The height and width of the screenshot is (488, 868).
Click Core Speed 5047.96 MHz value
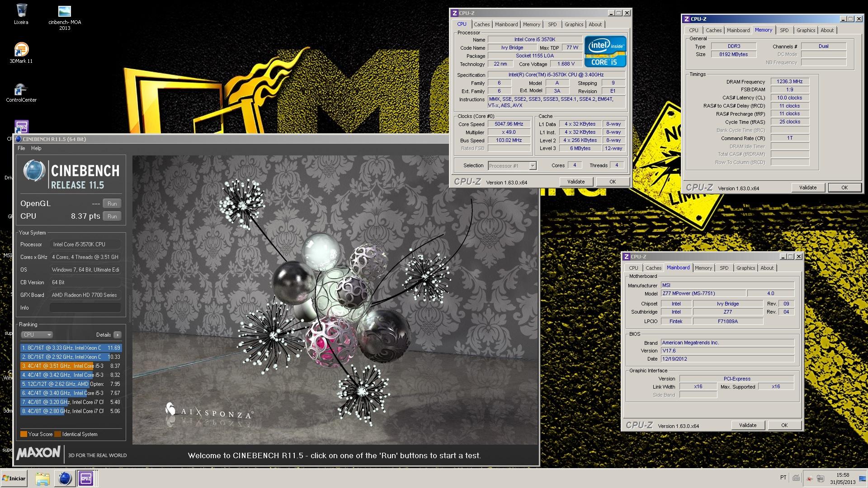point(509,124)
